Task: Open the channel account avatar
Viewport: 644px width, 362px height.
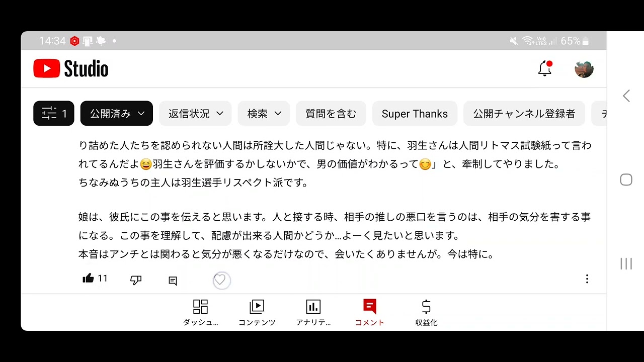Action: tap(584, 69)
